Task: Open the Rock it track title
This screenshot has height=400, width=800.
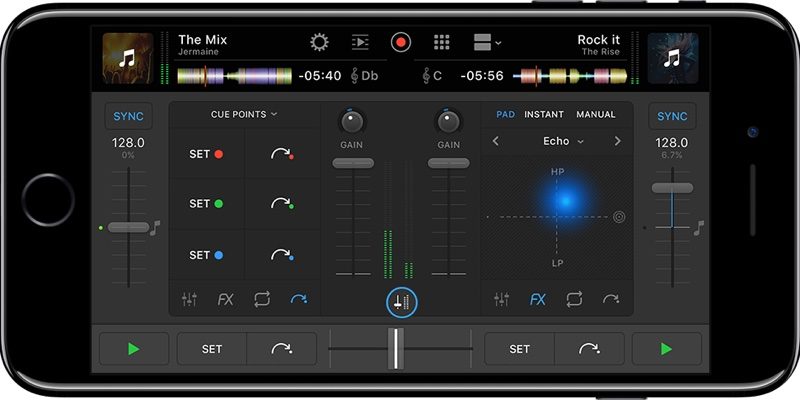Action: tap(598, 40)
